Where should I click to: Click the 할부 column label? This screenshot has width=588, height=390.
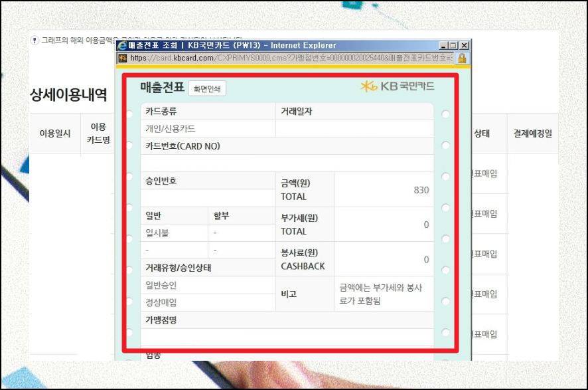221,216
